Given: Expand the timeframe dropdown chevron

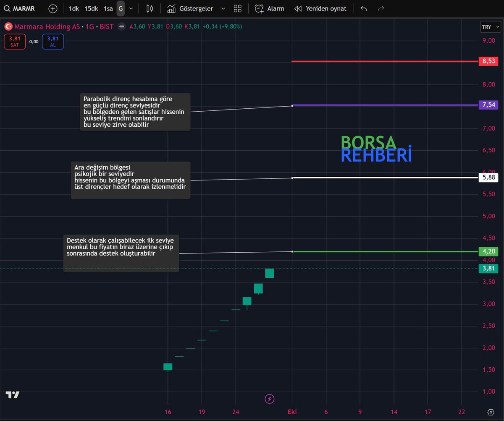Looking at the screenshot, I should coord(131,8).
